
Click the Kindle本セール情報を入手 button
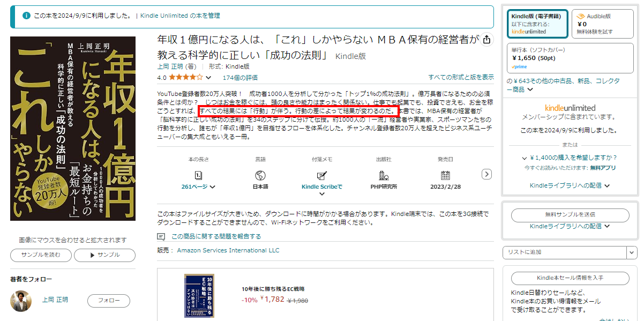coord(570,278)
